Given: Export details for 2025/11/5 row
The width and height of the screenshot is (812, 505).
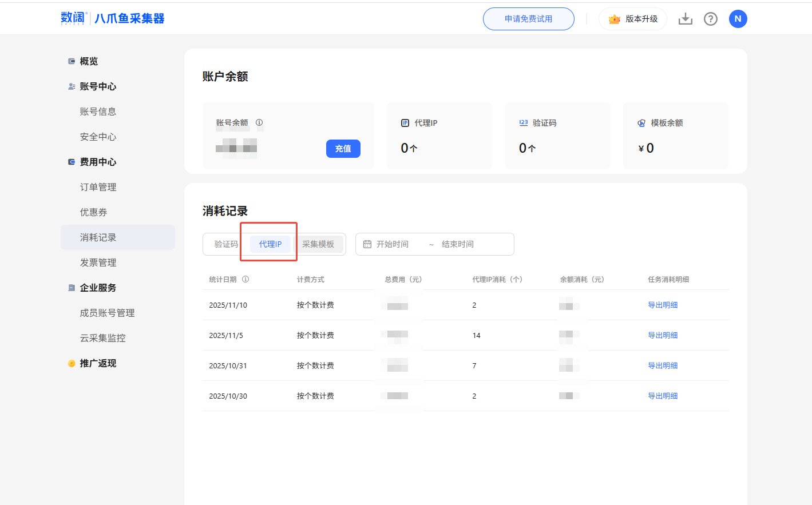Looking at the screenshot, I should point(663,335).
